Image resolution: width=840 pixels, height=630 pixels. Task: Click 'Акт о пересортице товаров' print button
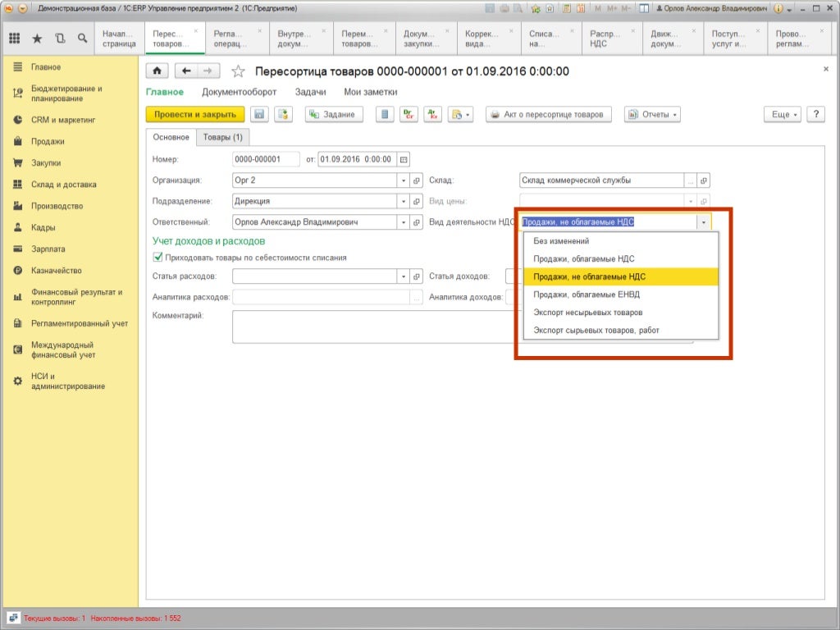click(x=549, y=115)
